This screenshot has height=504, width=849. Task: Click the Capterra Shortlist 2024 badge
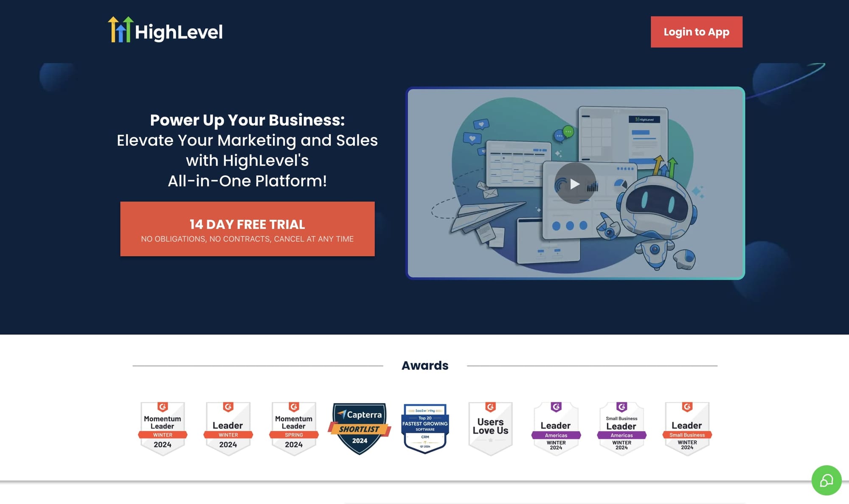(x=359, y=427)
